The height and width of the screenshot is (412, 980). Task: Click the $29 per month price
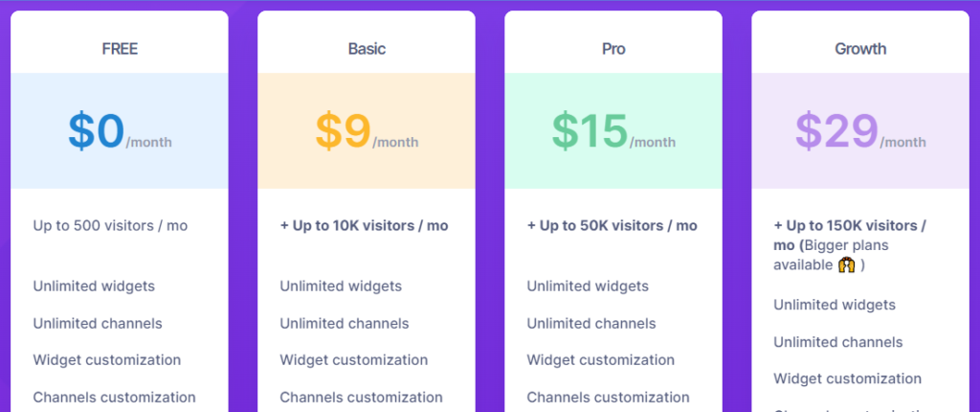click(x=860, y=132)
